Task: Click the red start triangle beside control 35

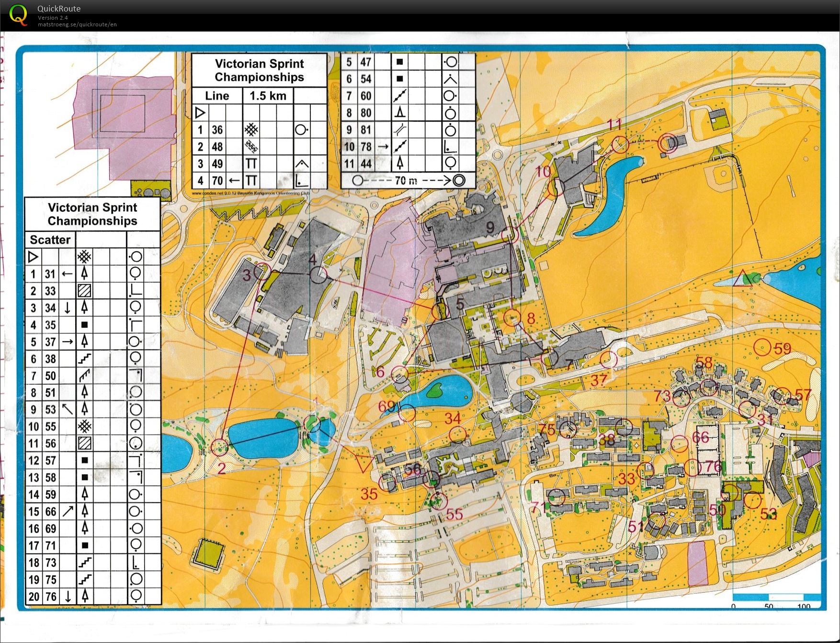Action: [x=363, y=463]
